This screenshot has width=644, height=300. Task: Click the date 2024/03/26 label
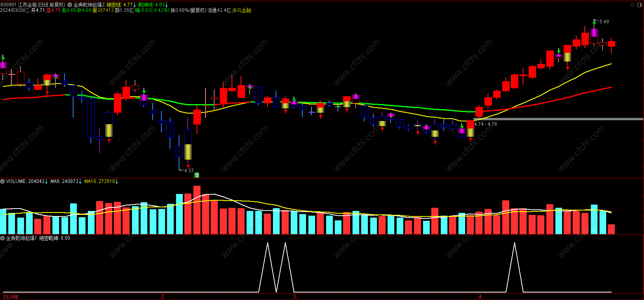15,10
